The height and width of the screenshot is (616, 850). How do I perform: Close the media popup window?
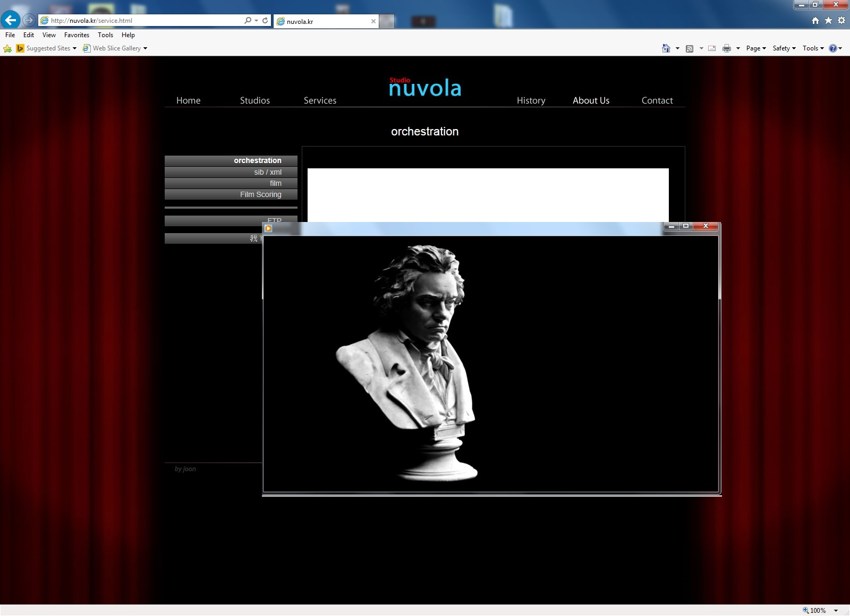coord(705,226)
